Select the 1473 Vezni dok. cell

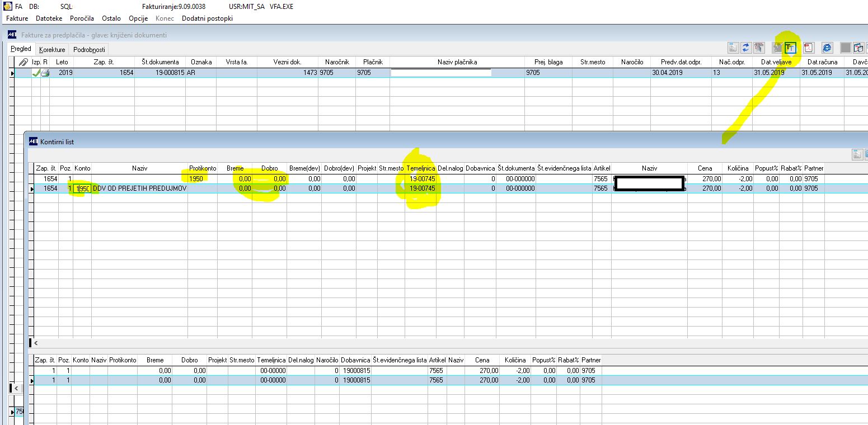(288, 73)
